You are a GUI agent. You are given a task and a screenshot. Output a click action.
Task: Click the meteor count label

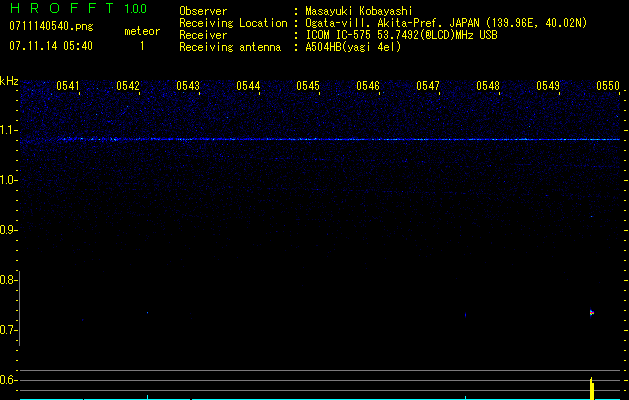pyautogui.click(x=142, y=31)
